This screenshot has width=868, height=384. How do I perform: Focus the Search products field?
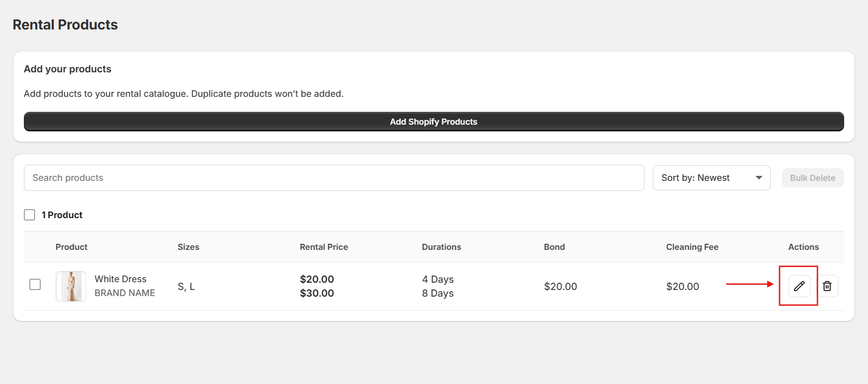[334, 178]
